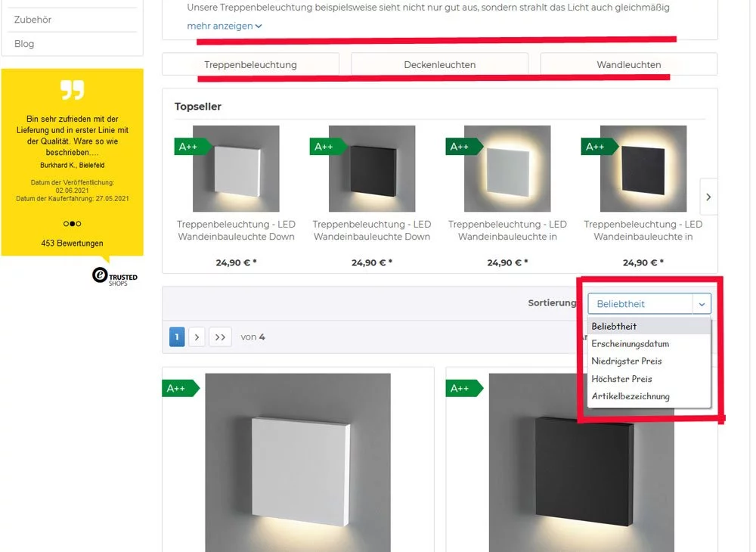Choose Beliebtheit in the sort options list
This screenshot has height=552, width=756.
[649, 327]
